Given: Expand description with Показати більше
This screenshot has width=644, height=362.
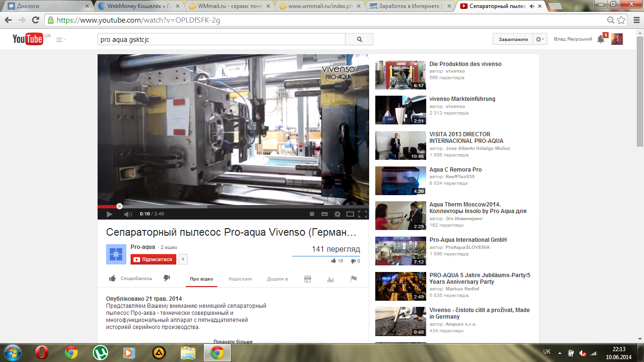Looking at the screenshot, I should coord(233,342).
